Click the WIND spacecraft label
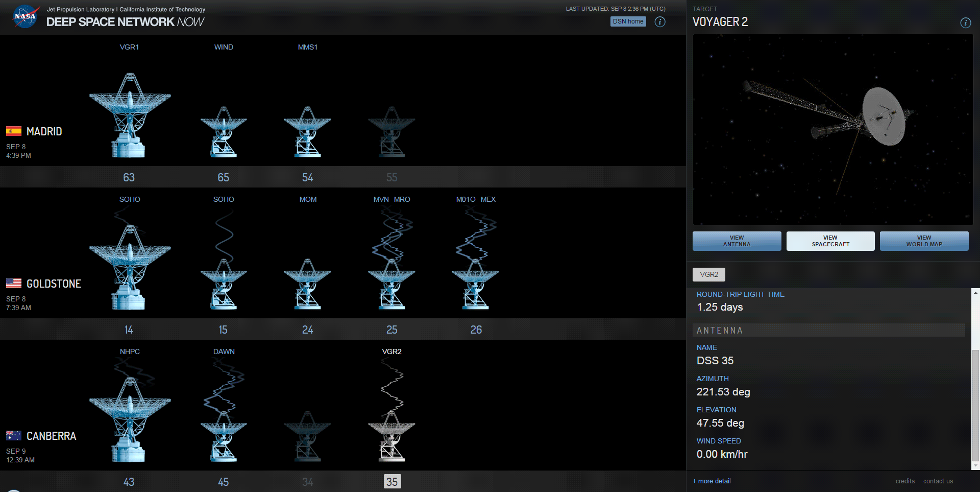 point(224,47)
